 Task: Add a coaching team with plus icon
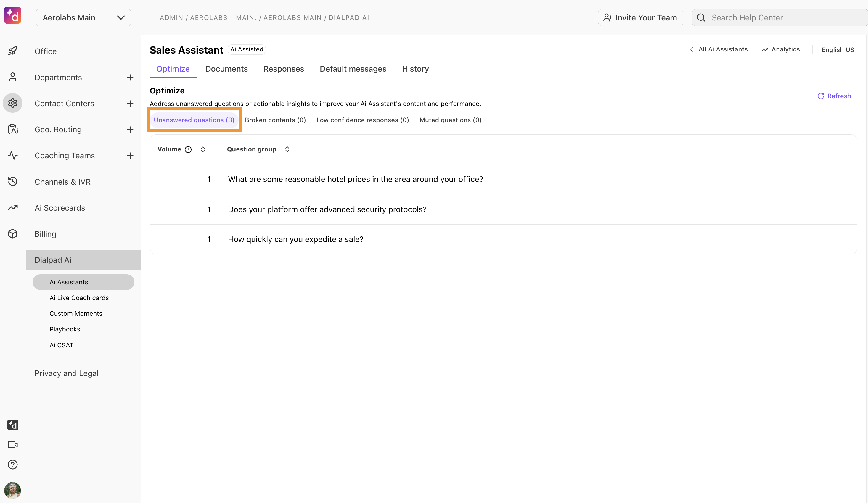(130, 156)
